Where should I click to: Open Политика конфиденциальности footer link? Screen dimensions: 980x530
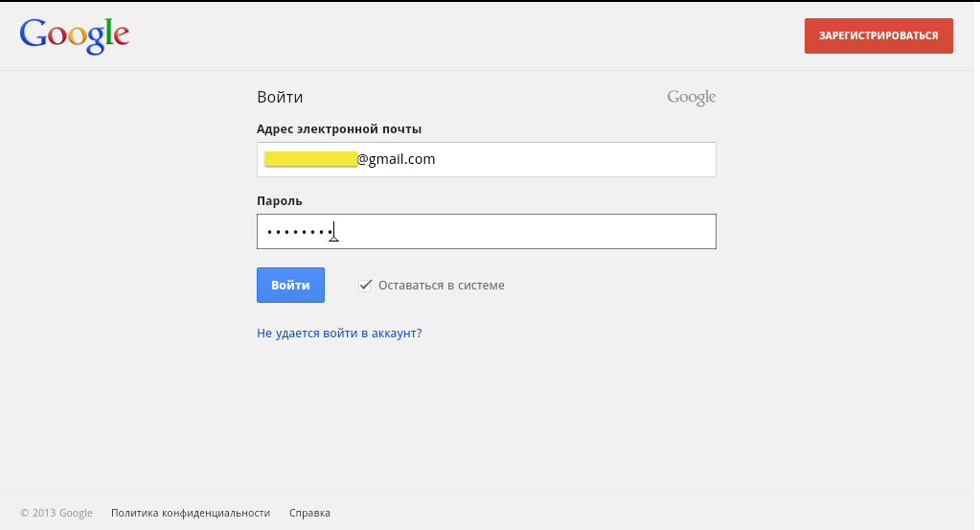pos(191,513)
